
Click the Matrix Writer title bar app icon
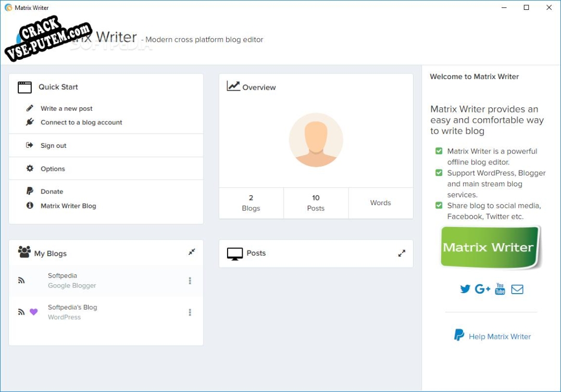tap(8, 7)
